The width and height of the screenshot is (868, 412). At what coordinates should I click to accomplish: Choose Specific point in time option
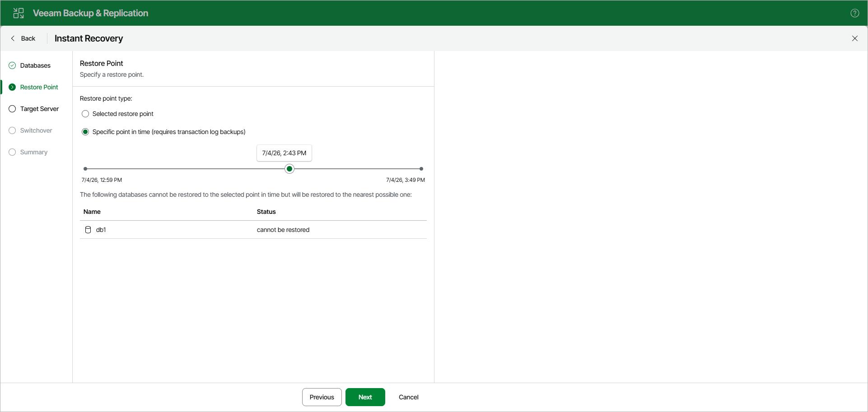[x=85, y=132]
